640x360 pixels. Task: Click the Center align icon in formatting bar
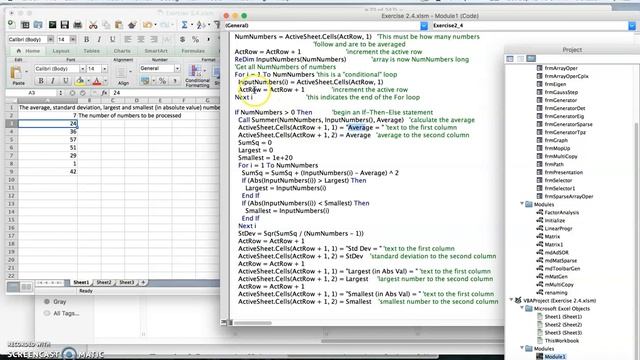point(140,40)
